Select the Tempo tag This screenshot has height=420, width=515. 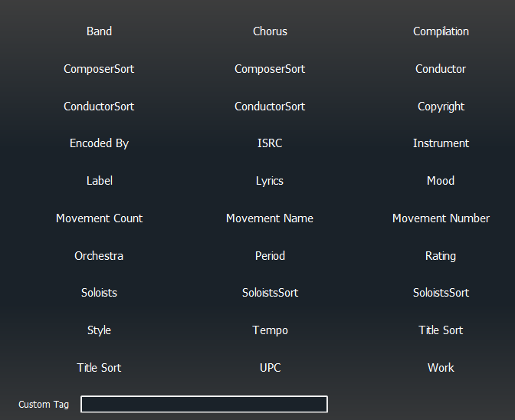click(x=270, y=330)
